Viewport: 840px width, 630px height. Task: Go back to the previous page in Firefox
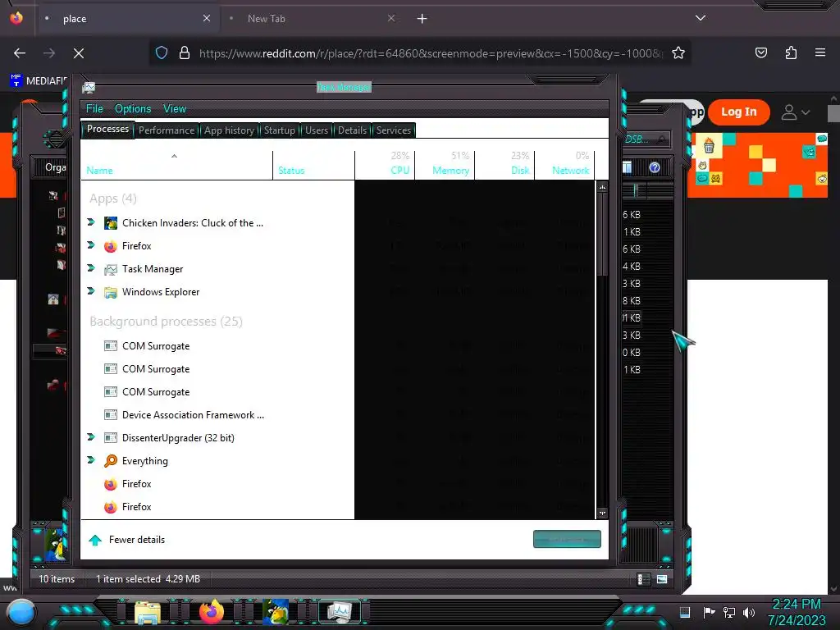tap(20, 53)
